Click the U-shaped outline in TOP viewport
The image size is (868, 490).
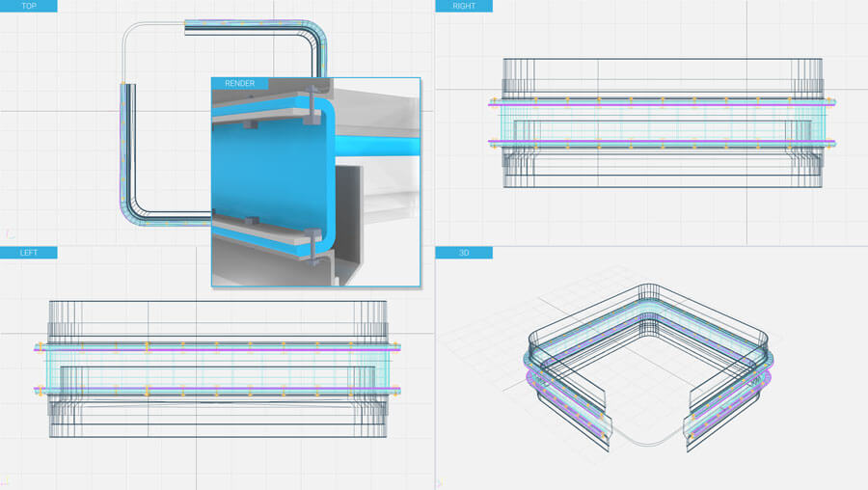click(x=224, y=123)
